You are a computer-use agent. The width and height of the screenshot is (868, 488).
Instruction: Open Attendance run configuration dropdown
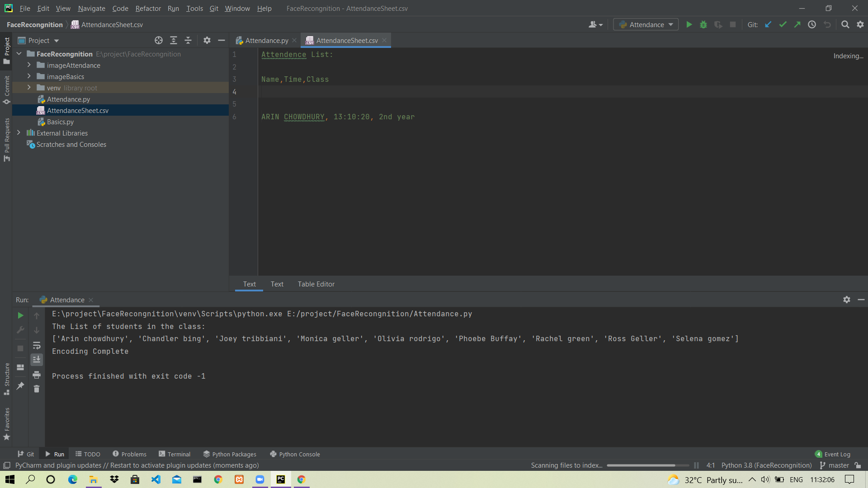(x=646, y=25)
